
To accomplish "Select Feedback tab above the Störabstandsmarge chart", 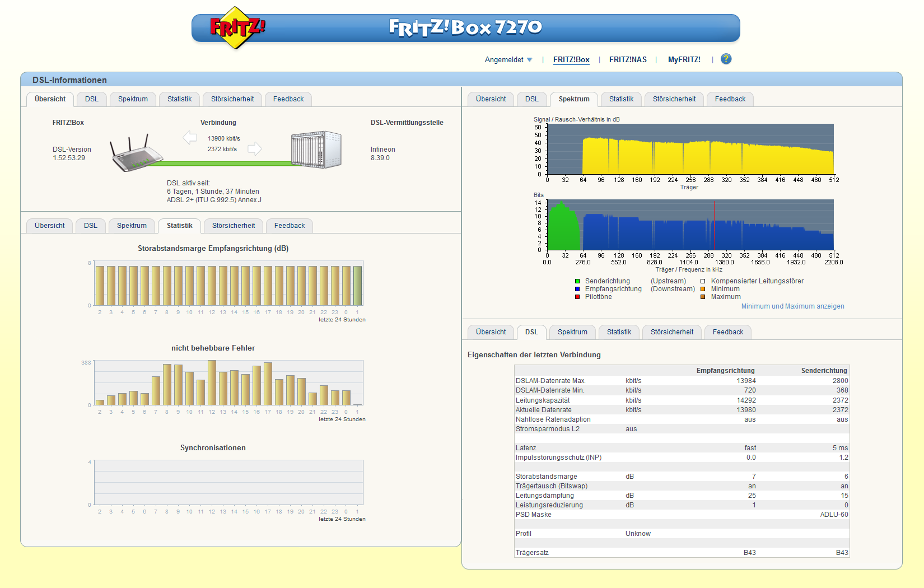I will point(290,226).
